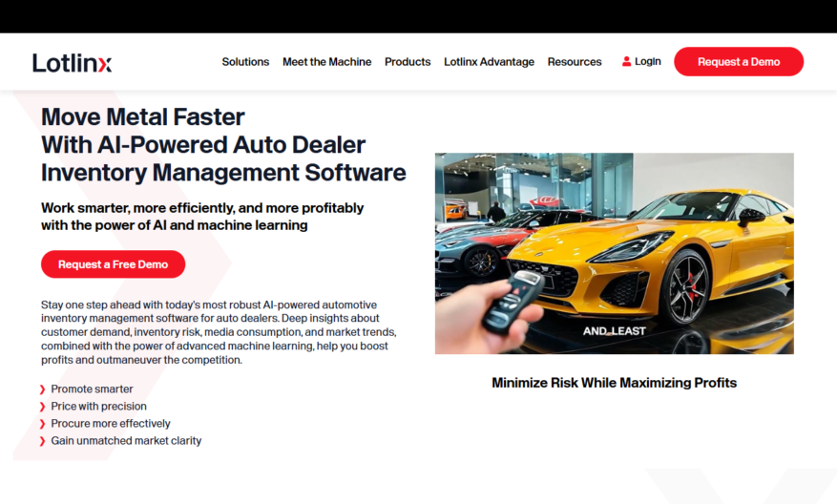Click the user icon beside Login

tap(626, 61)
